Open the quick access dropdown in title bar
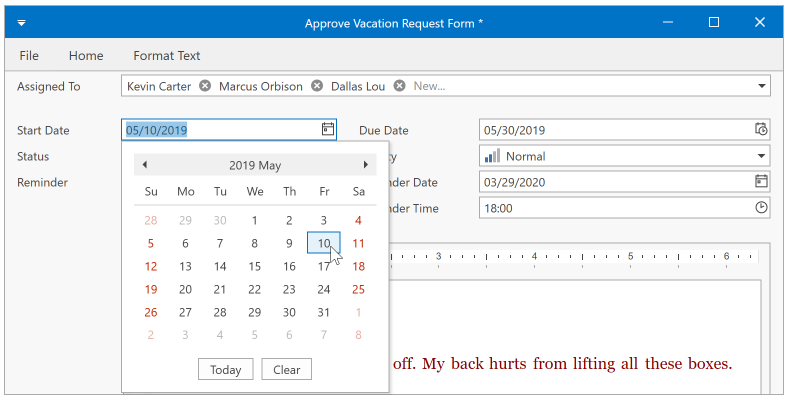 [x=22, y=23]
